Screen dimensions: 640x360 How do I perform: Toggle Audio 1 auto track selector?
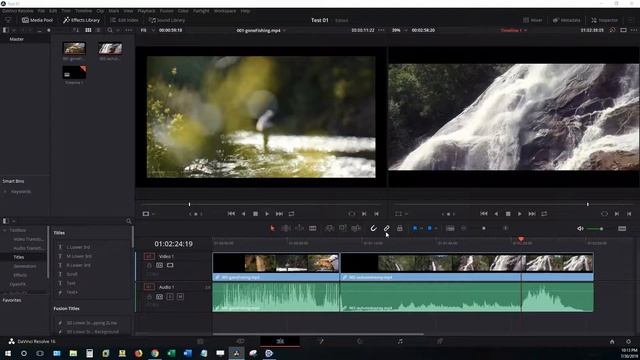click(159, 297)
